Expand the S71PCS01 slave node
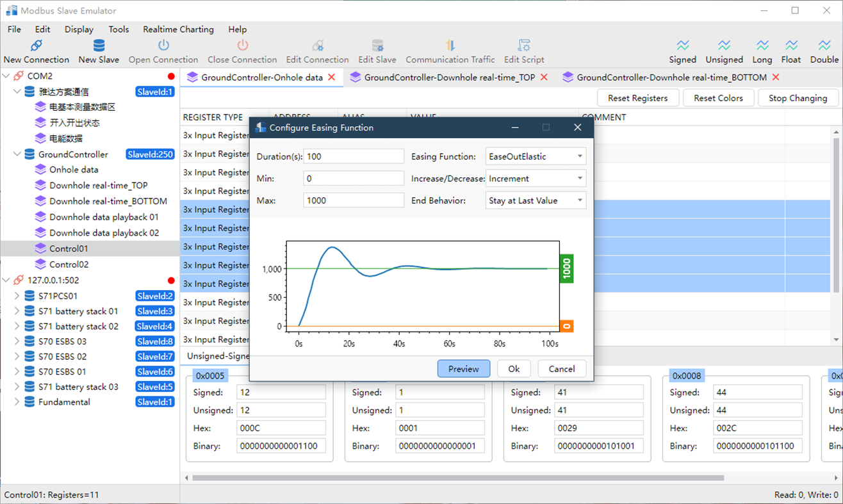Viewport: 843px width, 504px height. coord(17,296)
